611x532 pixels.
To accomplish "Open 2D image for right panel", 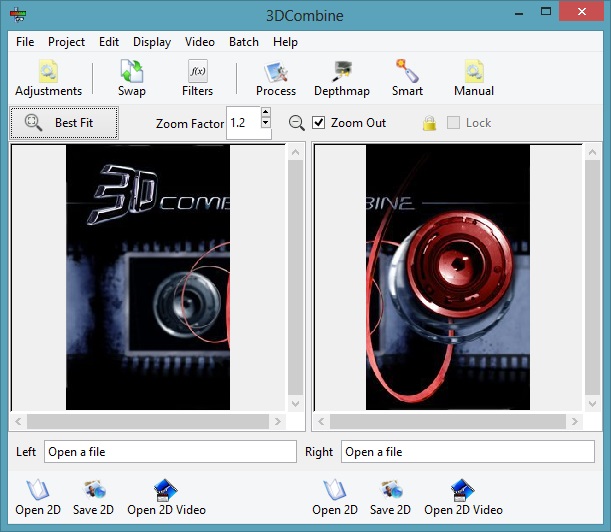I will click(x=335, y=497).
